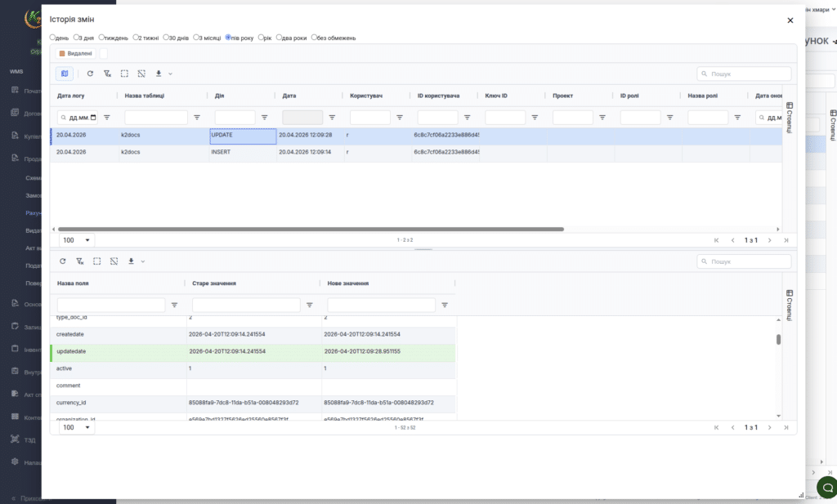Toggle the map view icon in upper toolbar

point(65,74)
